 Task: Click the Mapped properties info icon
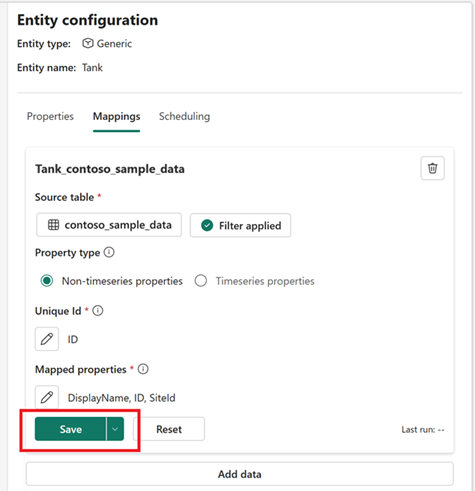pos(143,369)
